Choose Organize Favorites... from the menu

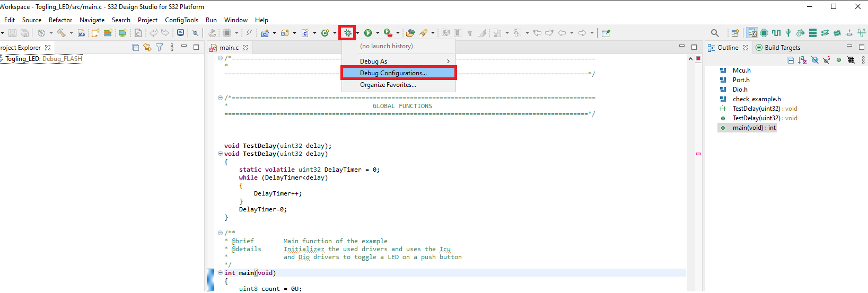pos(388,85)
